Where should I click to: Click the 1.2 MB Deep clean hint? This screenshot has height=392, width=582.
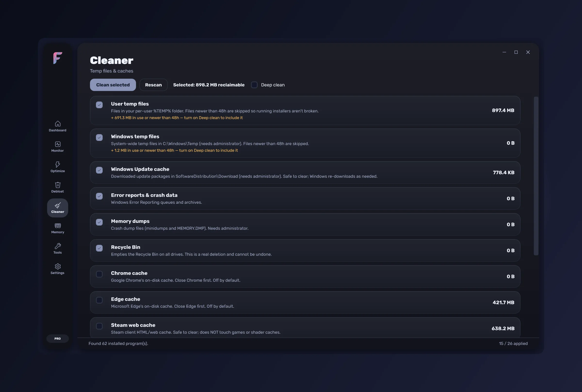(x=174, y=150)
